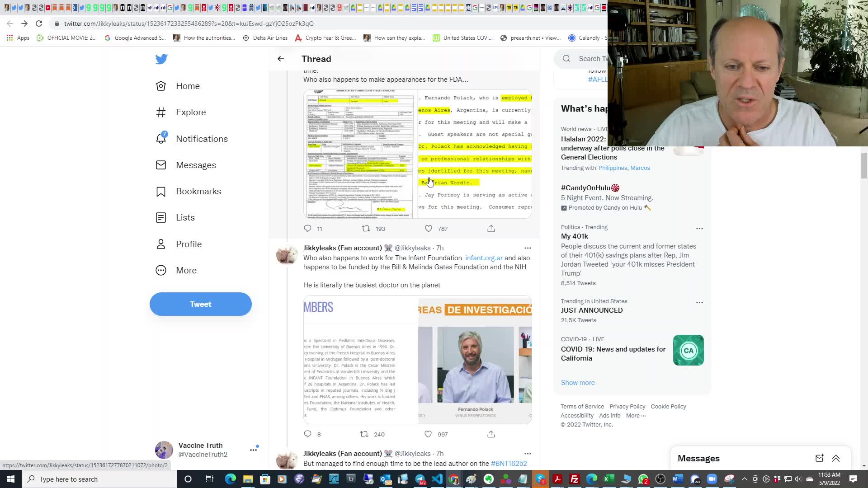
Task: Like the tweet with 787 likes
Action: coord(428,229)
